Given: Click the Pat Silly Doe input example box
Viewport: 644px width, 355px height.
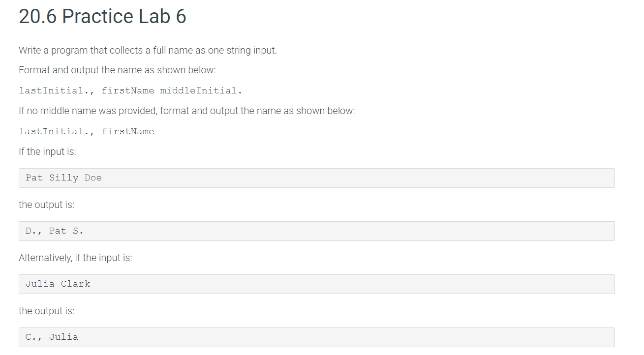Looking at the screenshot, I should 317,178.
